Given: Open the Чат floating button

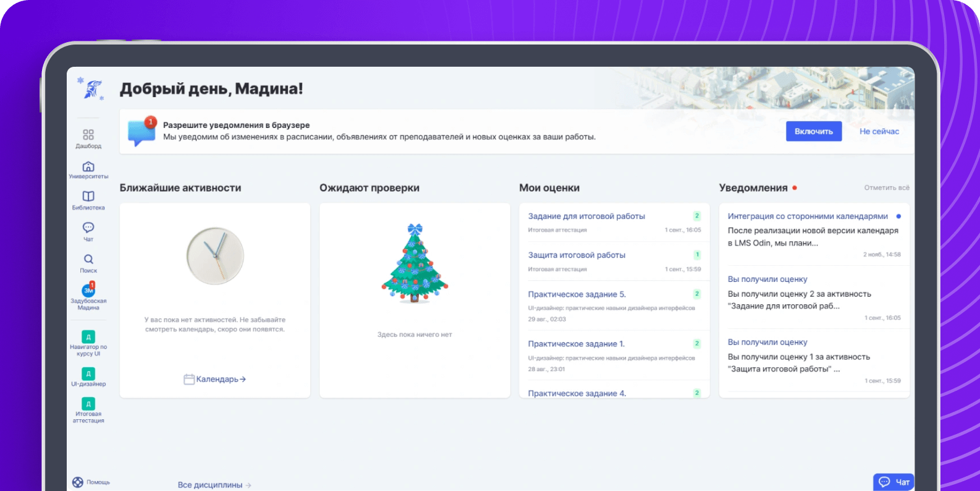Looking at the screenshot, I should (893, 482).
